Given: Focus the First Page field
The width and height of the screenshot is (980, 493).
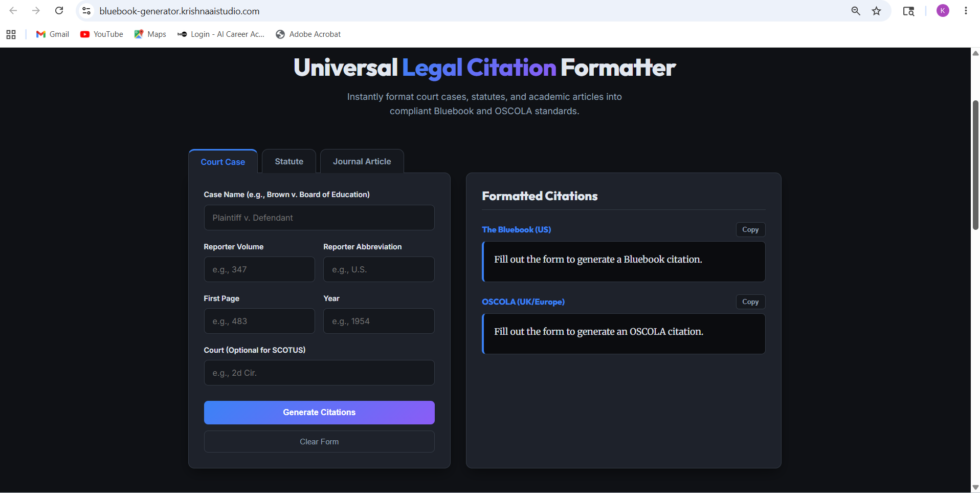Looking at the screenshot, I should [259, 321].
